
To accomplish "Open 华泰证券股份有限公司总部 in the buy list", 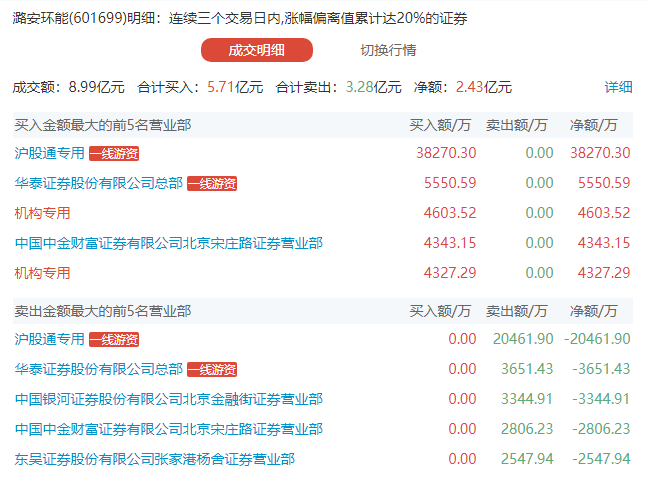I will pyautogui.click(x=99, y=183).
